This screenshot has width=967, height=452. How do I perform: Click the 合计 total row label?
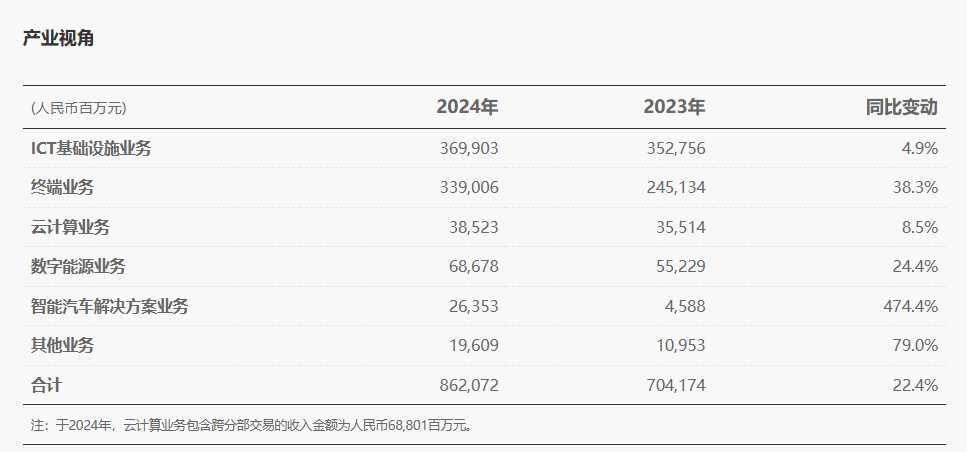coord(47,384)
